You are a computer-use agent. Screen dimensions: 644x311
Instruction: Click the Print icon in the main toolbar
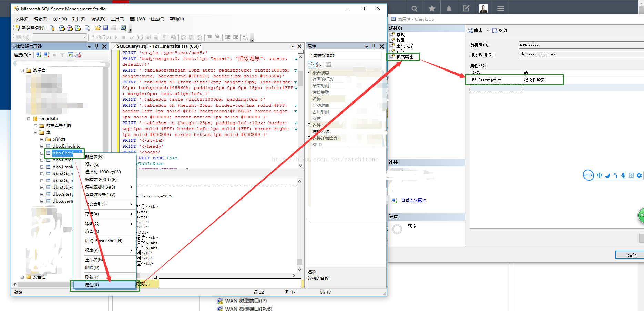click(x=113, y=28)
